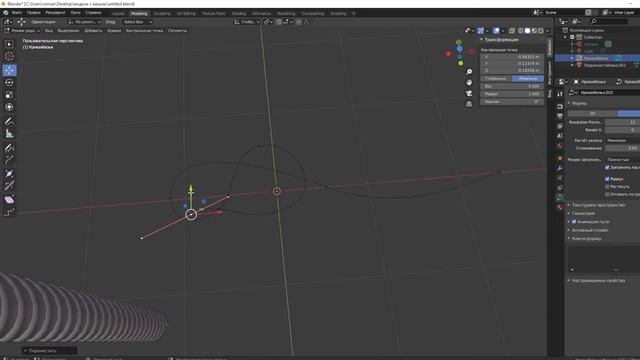
Task: Toggle the Анимация пути checkbox
Action: 574,222
